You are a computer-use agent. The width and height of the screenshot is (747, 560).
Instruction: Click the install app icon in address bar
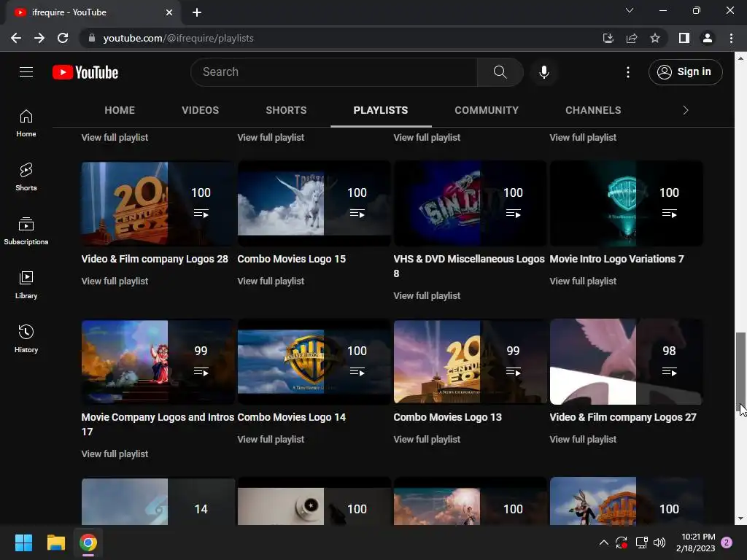point(608,38)
